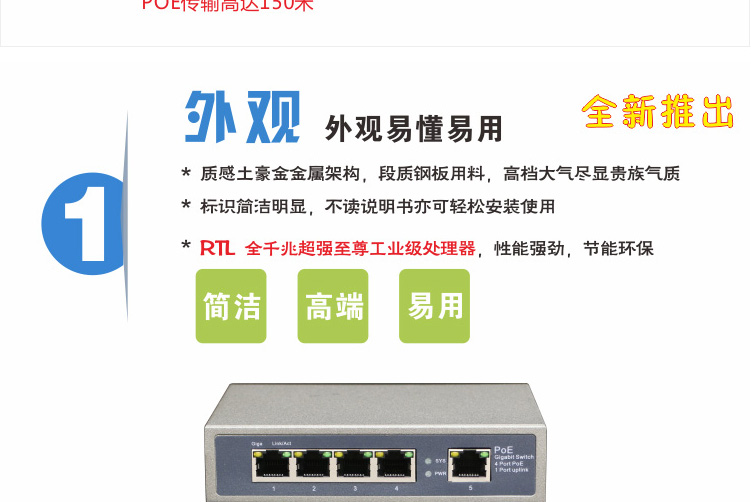This screenshot has width=751, height=502.
Task: Click Ethernet port 3 on the switch
Action: (354, 465)
